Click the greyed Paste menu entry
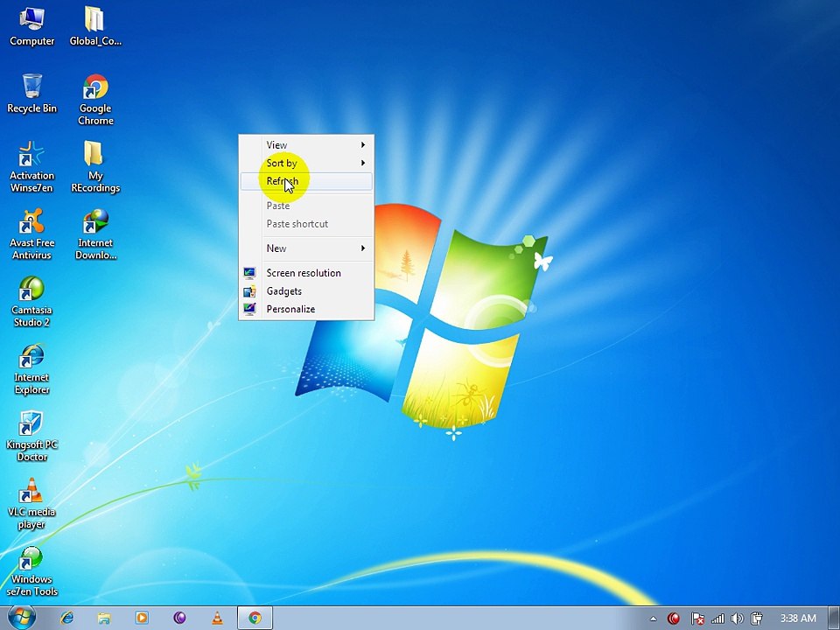 pyautogui.click(x=306, y=206)
